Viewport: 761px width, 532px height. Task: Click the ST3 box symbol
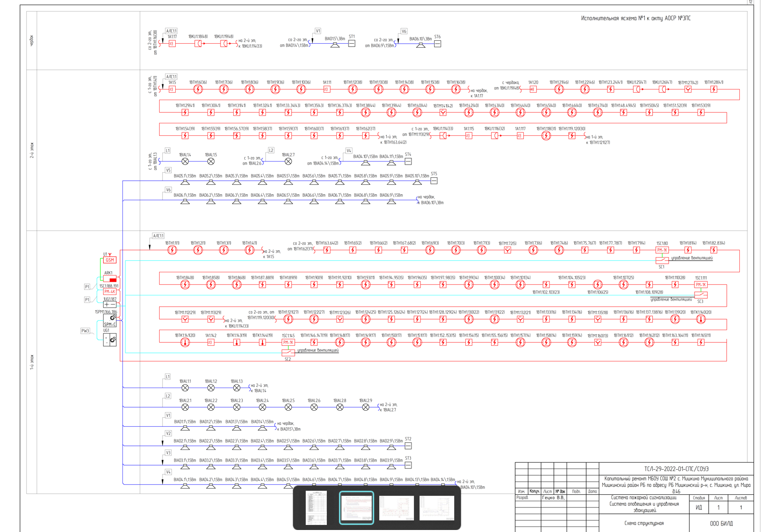tap(408, 465)
